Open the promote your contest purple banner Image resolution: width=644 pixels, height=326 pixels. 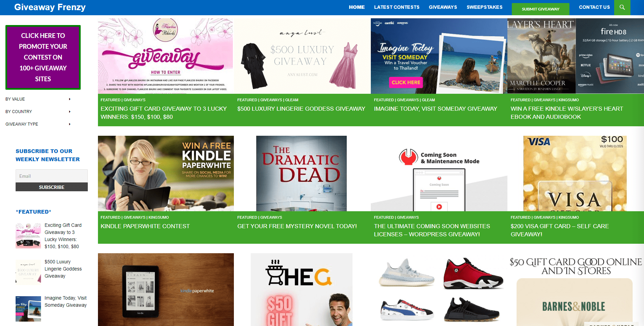coord(43,57)
